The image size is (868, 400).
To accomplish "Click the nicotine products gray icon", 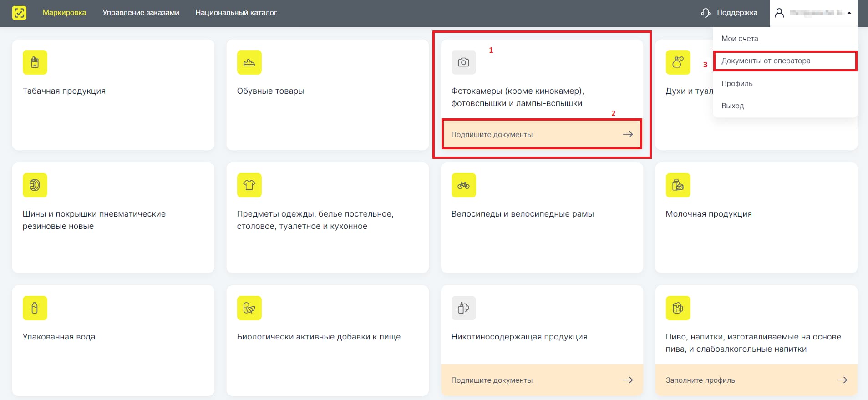I will point(464,308).
